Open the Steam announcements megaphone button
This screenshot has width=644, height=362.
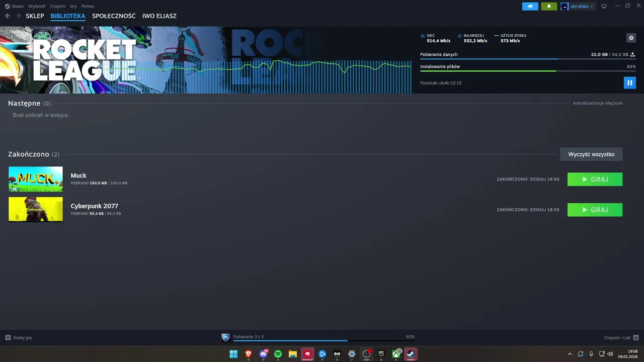(x=530, y=6)
